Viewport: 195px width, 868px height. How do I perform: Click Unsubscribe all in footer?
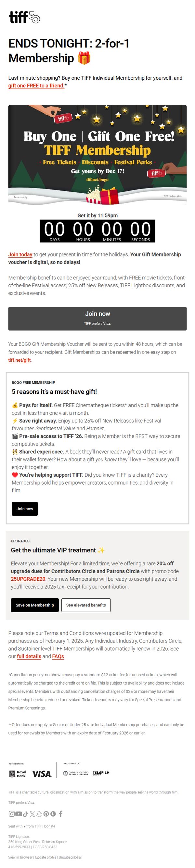click(71, 857)
